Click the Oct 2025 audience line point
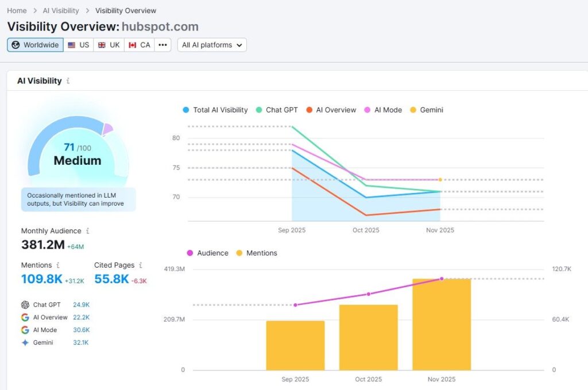Viewport: 588px width, 390px height. tap(369, 294)
